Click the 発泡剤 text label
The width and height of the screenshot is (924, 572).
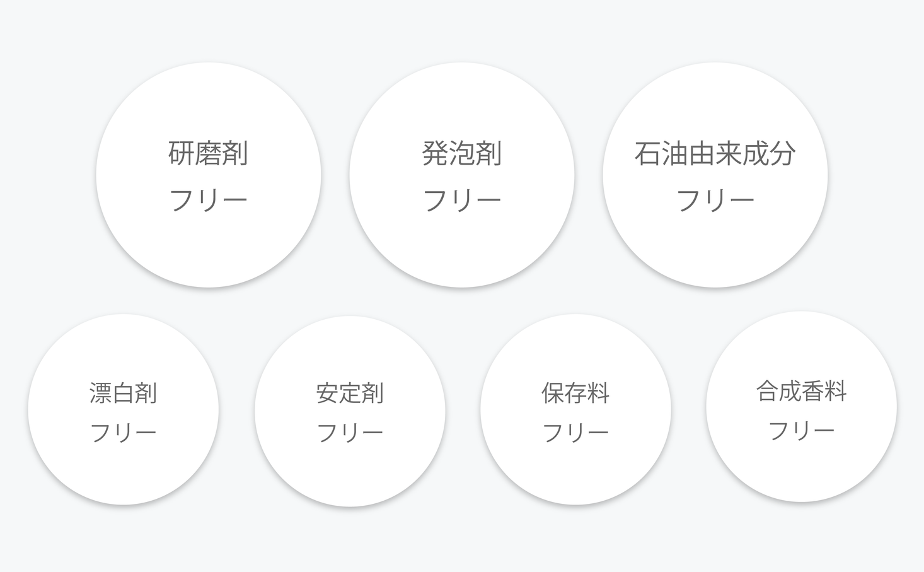[462, 153]
